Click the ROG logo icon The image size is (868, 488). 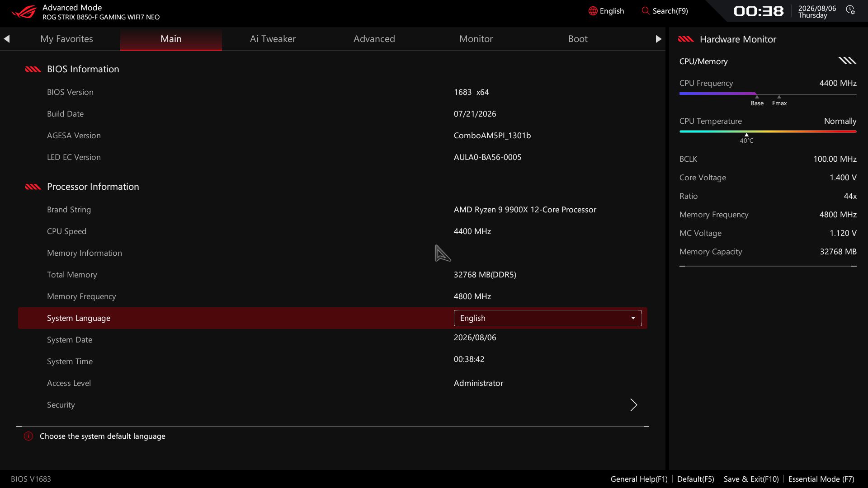24,11
